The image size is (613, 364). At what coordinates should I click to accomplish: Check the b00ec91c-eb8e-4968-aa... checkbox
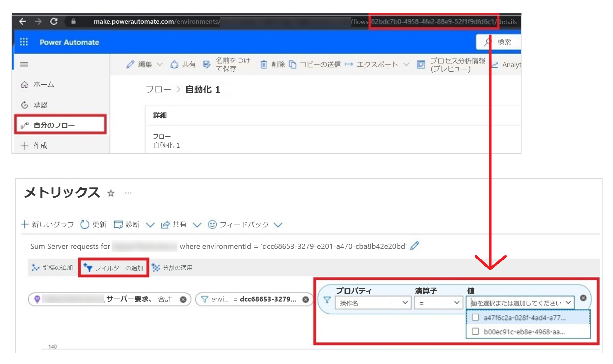tap(475, 331)
